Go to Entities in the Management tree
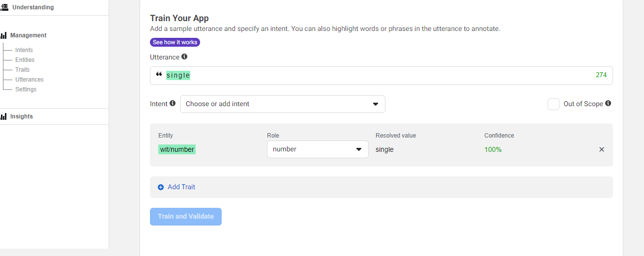644x256 pixels. (x=25, y=60)
